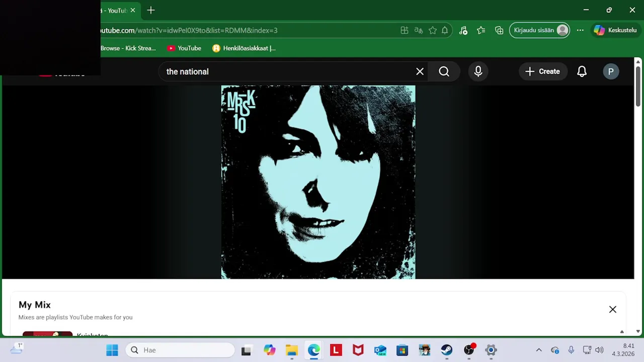
Task: Click the Mrs-K album art video
Action: pos(318,182)
